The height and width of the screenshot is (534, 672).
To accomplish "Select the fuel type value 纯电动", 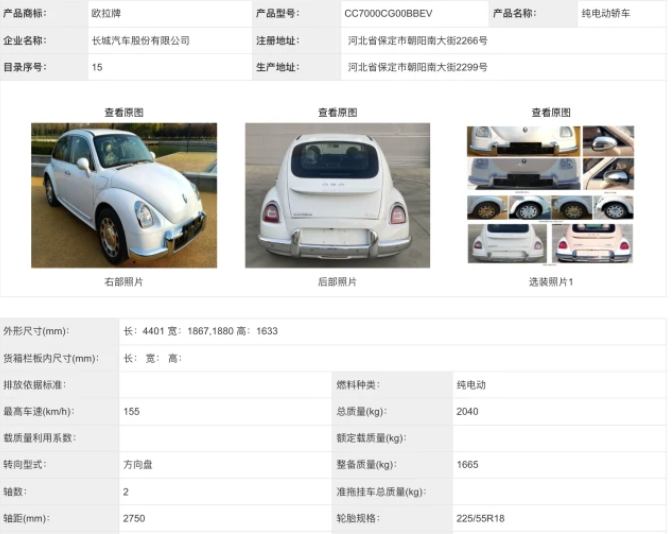I will [471, 385].
